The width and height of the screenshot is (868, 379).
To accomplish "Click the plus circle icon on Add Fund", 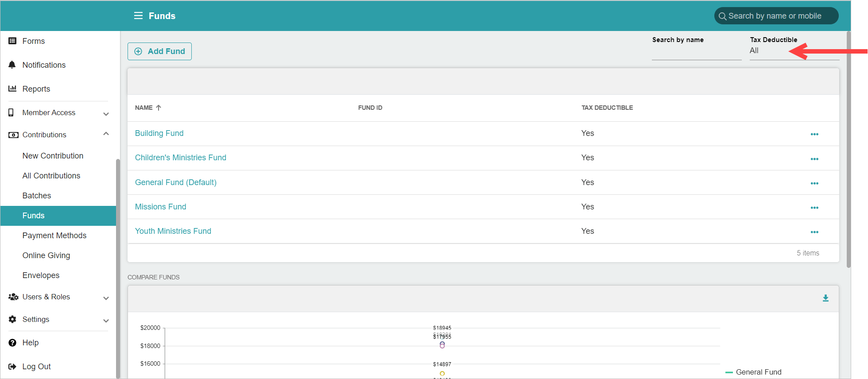I will click(138, 51).
